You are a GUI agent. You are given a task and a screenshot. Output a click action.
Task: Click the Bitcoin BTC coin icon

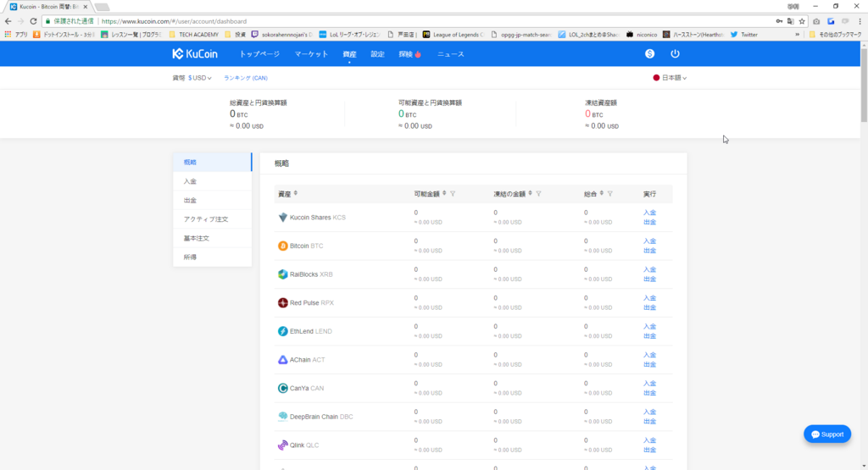coord(283,246)
